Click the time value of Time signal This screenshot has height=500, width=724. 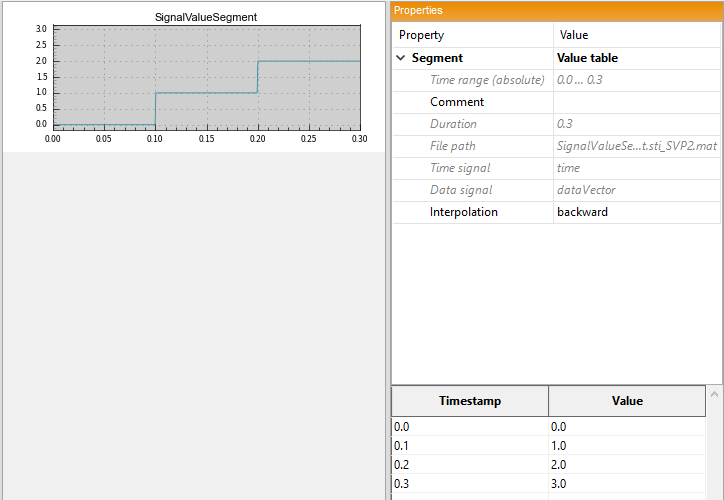(568, 168)
